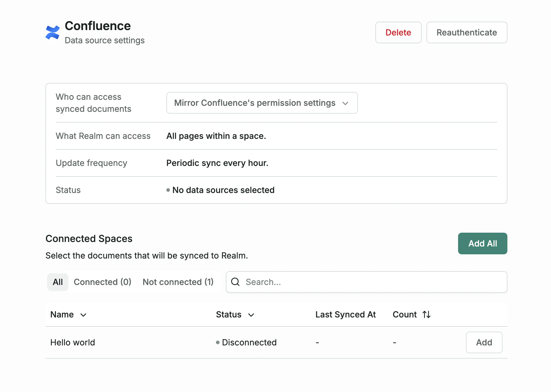This screenshot has height=392, width=551.
Task: Click the Connected Spaces heading
Action: point(89,239)
